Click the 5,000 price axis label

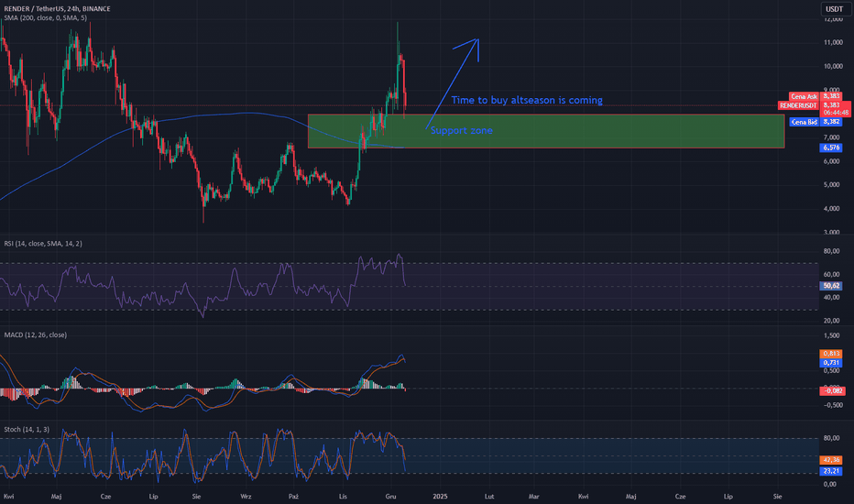pos(833,185)
